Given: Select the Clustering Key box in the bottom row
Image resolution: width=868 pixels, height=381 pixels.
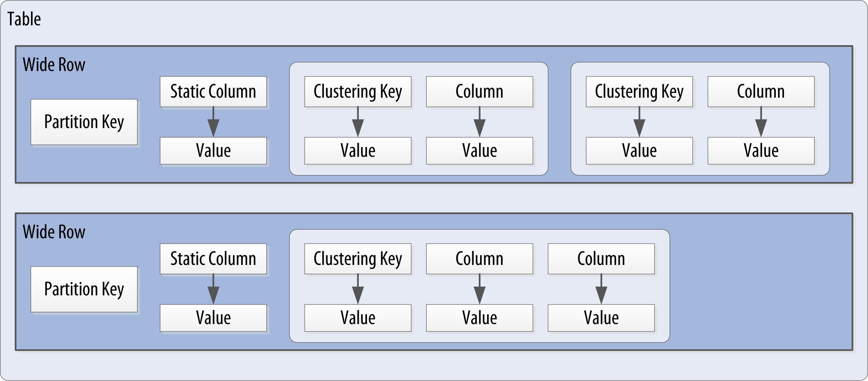Looking at the screenshot, I should [x=358, y=259].
